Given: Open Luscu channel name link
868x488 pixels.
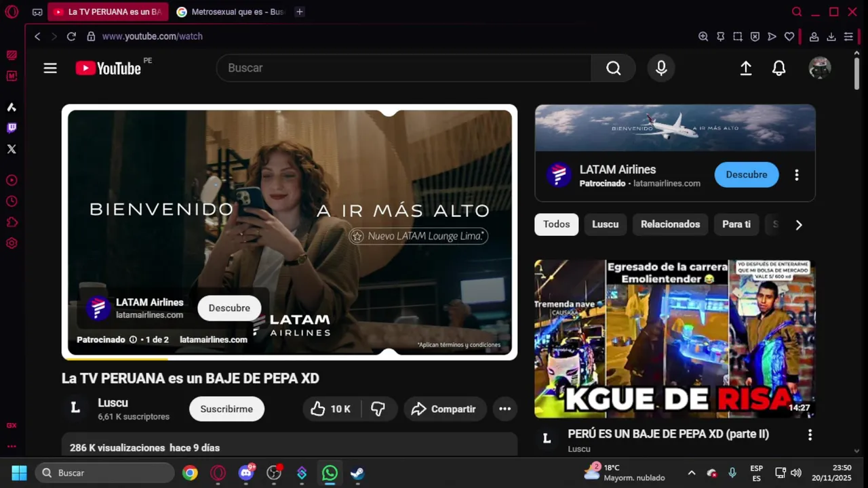Looking at the screenshot, I should click(113, 403).
